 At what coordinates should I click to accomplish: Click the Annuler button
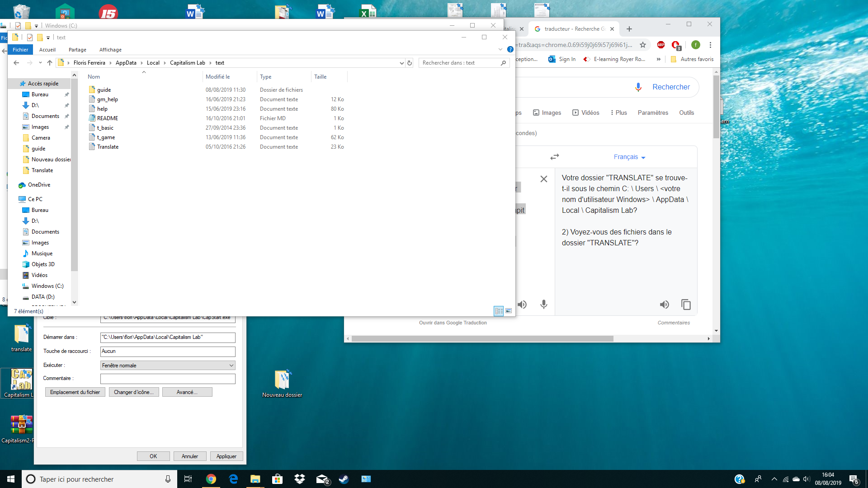tap(190, 456)
